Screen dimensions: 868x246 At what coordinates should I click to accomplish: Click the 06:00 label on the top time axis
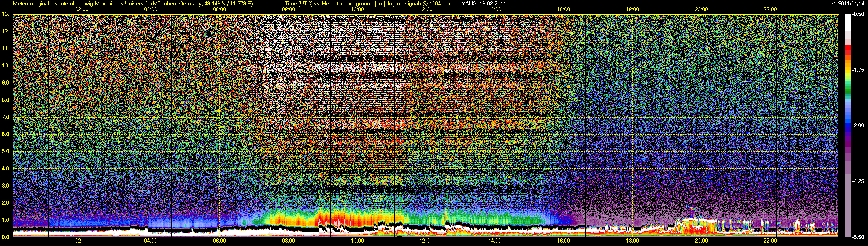pyautogui.click(x=219, y=10)
